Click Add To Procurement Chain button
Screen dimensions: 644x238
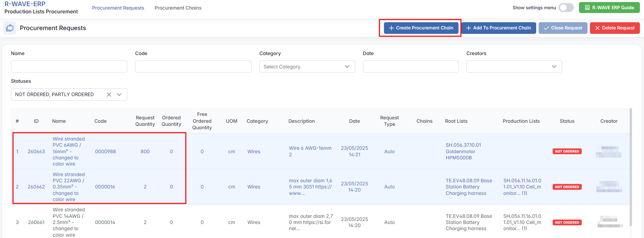click(499, 28)
